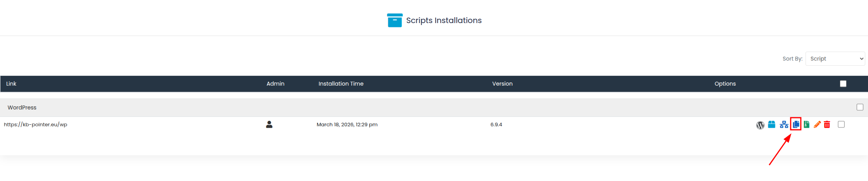Viewport: 868px width, 181px height.
Task: Check the WordPress group checkbox
Action: (x=860, y=107)
